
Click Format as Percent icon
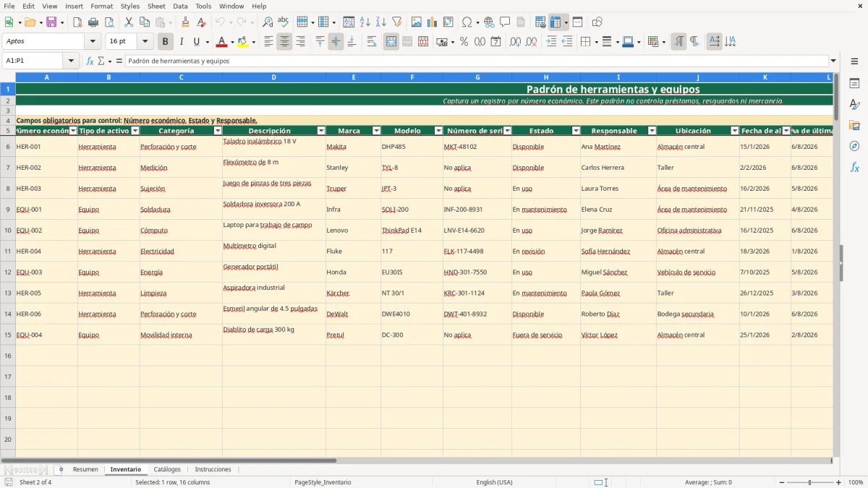click(464, 42)
